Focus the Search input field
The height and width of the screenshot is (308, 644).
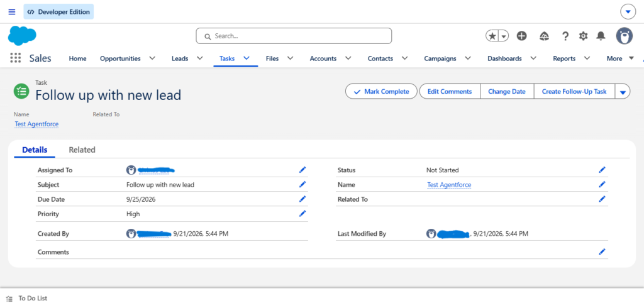(x=294, y=36)
